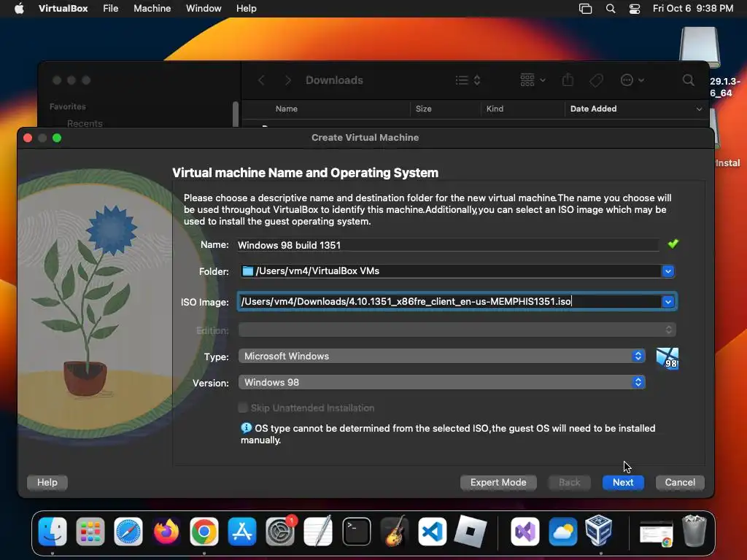Viewport: 747px width, 560px height.
Task: Open the cloud weather app in Dock
Action: 562,532
